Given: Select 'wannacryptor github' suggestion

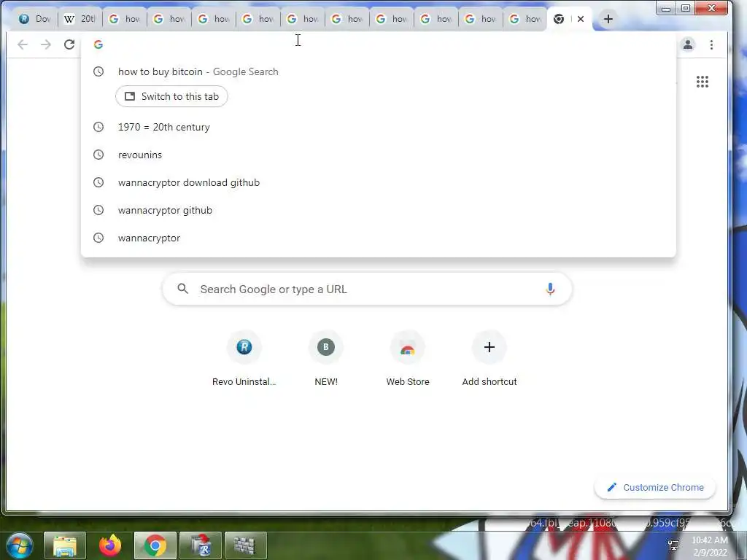Looking at the screenshot, I should 379,210.
